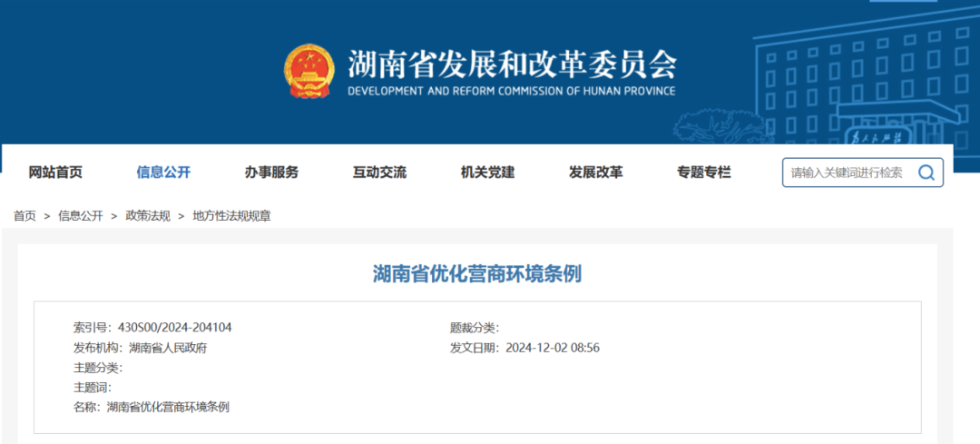Image resolution: width=980 pixels, height=444 pixels.
Task: Click the national emblem logo
Action: tap(309, 72)
